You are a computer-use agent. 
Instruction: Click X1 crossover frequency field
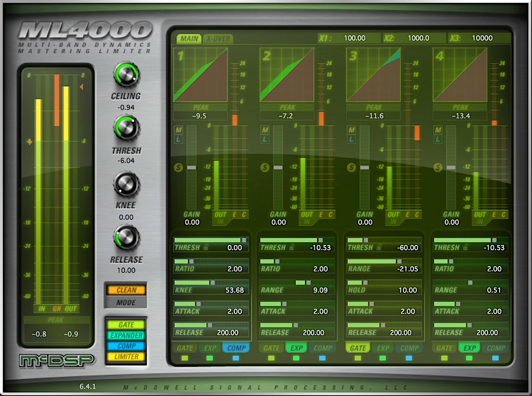click(349, 38)
